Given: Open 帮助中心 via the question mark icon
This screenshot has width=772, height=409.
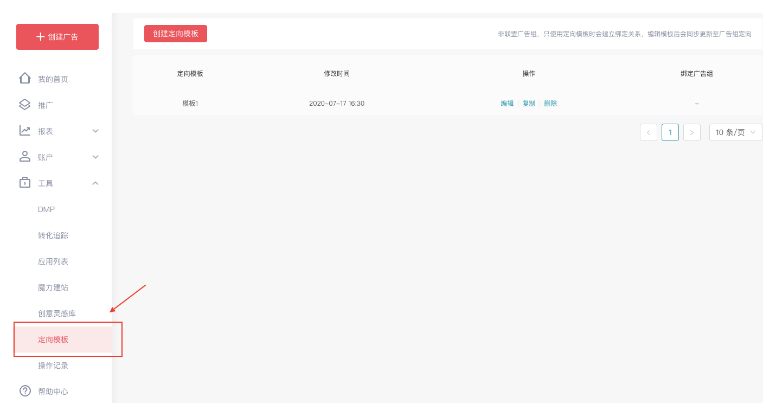Looking at the screenshot, I should click(25, 391).
